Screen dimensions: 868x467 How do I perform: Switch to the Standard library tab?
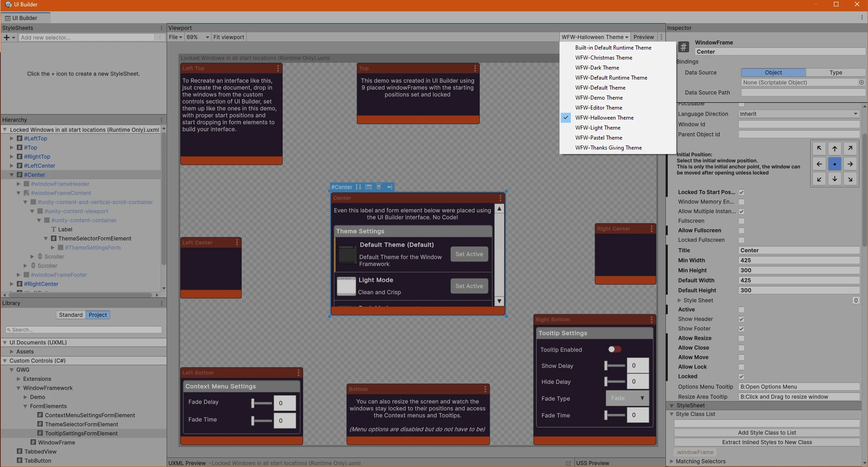pos(71,315)
